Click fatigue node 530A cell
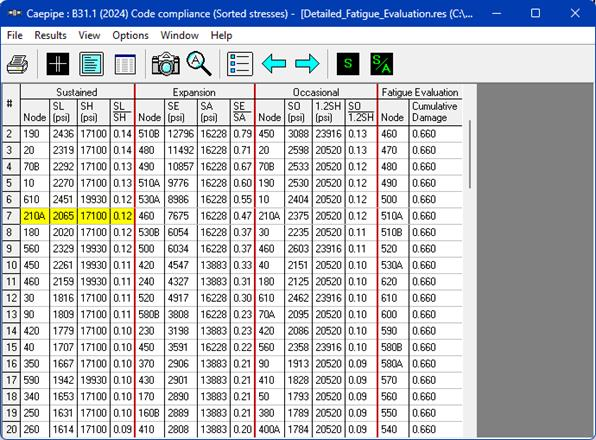 (x=393, y=265)
